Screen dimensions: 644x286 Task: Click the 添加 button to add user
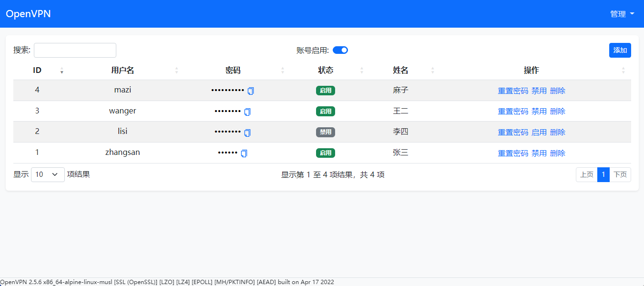(620, 50)
